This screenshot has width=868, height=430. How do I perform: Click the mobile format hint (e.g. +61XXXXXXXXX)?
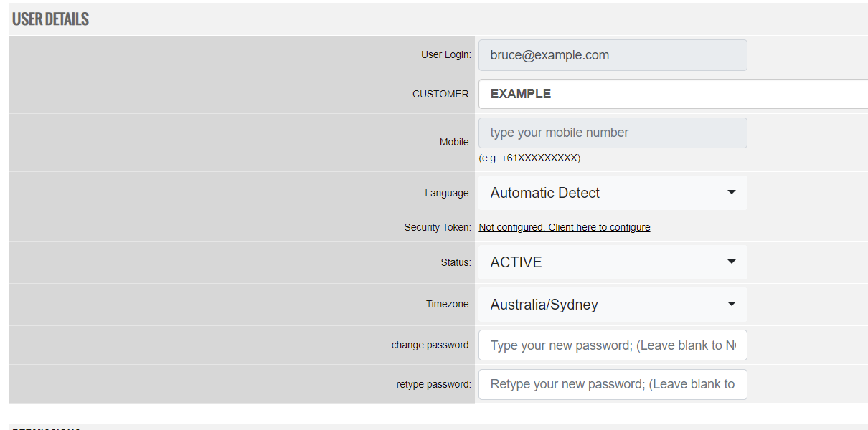pyautogui.click(x=529, y=158)
